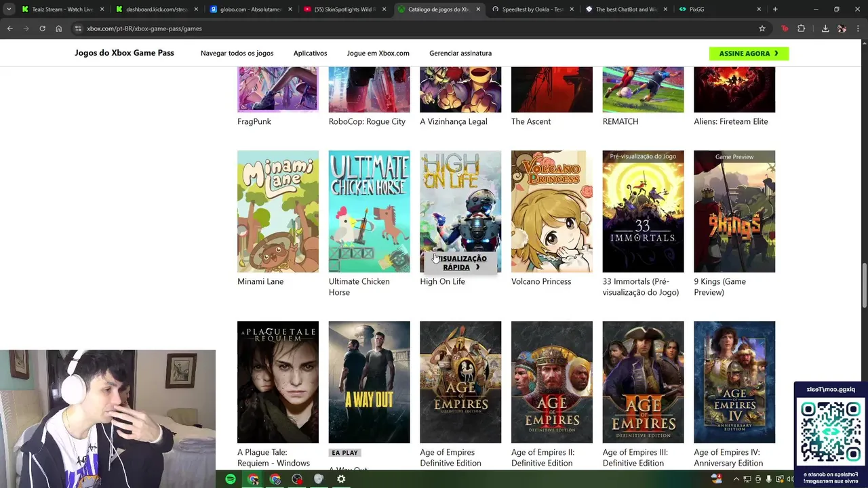Open Jogos do Xbox Game Pass heading link
Image resolution: width=868 pixels, height=488 pixels.
click(124, 53)
